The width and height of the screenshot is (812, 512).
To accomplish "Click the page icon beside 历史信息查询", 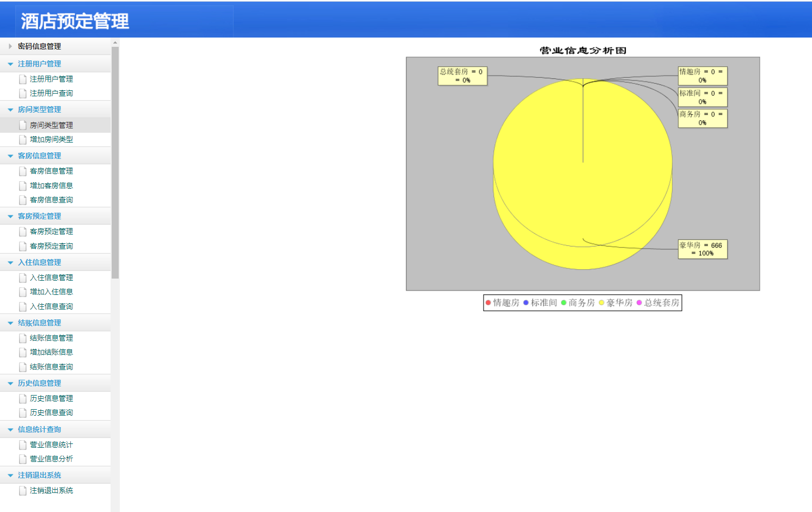I will (x=23, y=413).
